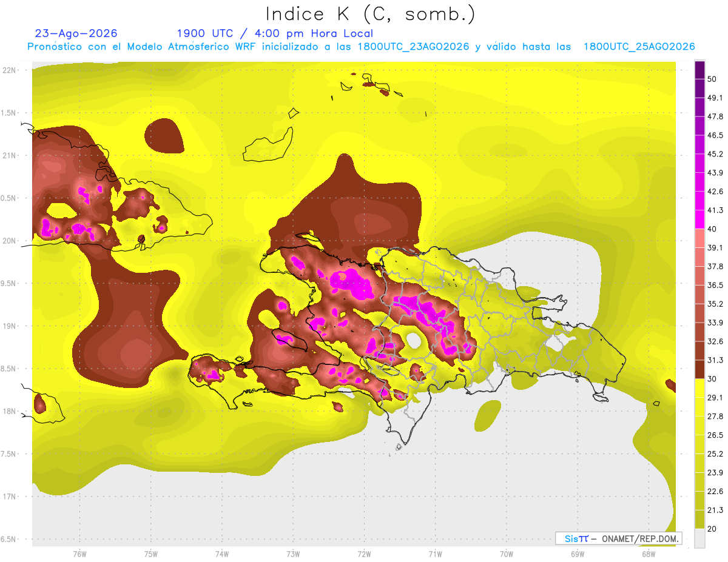The image size is (728, 562).
Task: Click the longitude tick label '75W'
Action: click(x=150, y=554)
